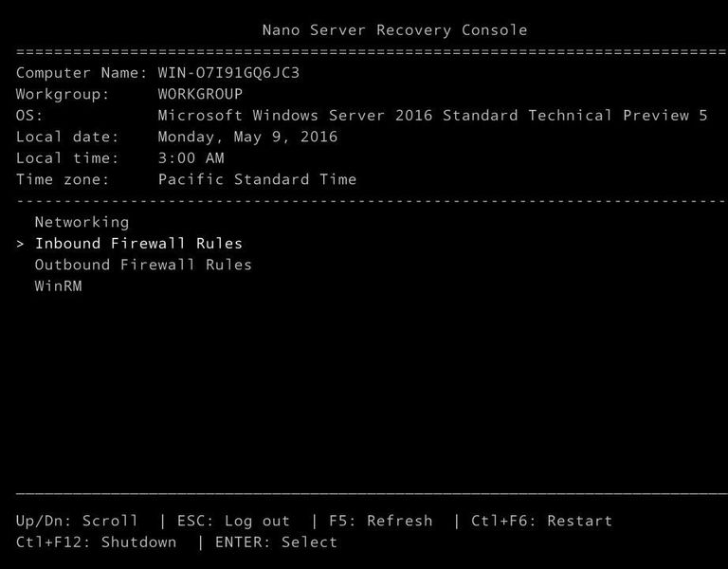Click Pacific Standard Time value

click(257, 179)
